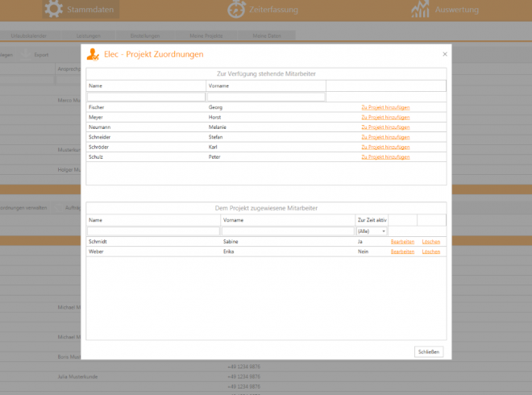Focus Vorname filter field for assigned employees

coord(288,231)
